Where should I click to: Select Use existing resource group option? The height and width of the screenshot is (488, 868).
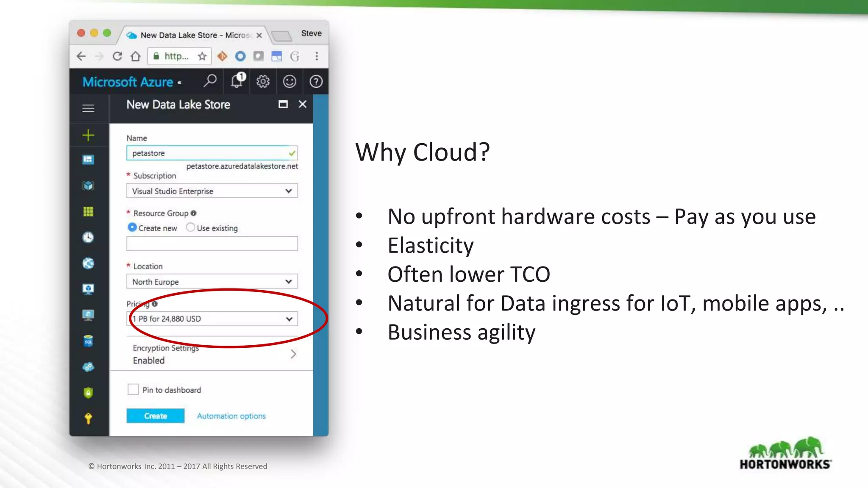pyautogui.click(x=191, y=227)
